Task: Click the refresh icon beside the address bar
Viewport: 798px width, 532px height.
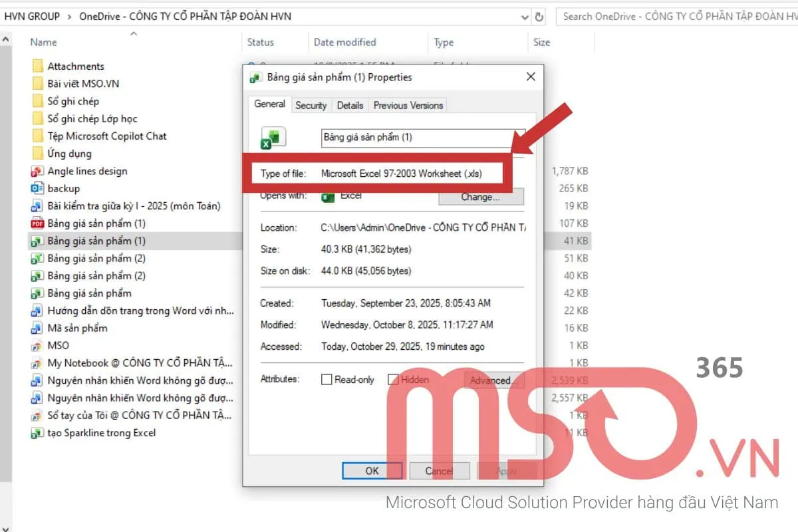Action: (x=539, y=17)
